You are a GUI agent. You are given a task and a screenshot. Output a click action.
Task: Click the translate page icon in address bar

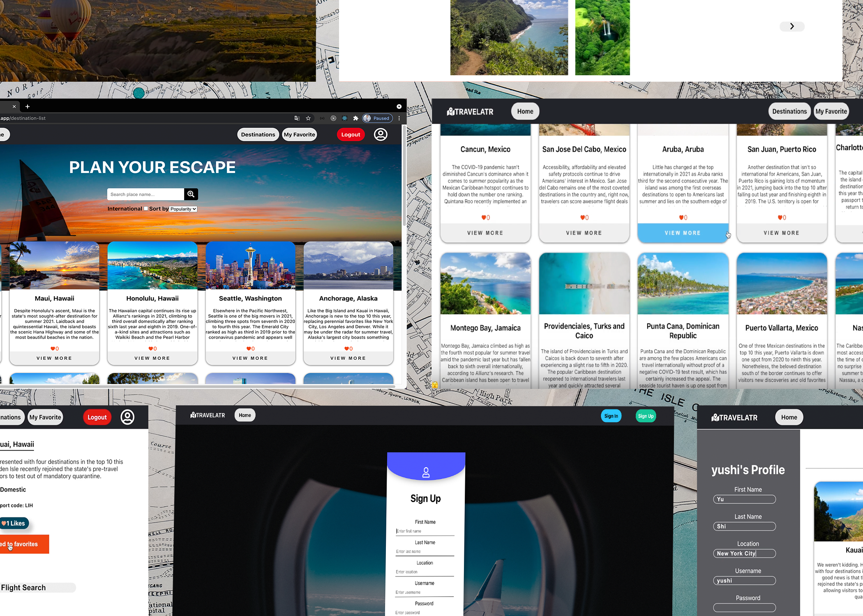pyautogui.click(x=297, y=118)
